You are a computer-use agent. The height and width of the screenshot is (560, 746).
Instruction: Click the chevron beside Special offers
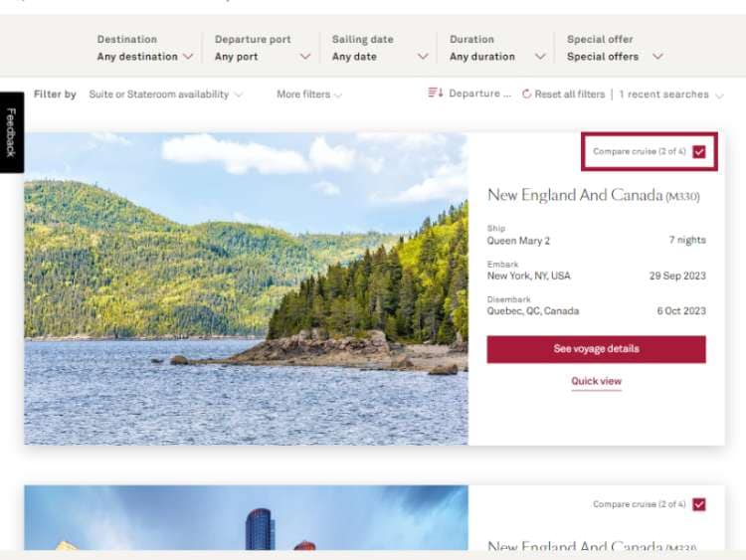(x=657, y=56)
